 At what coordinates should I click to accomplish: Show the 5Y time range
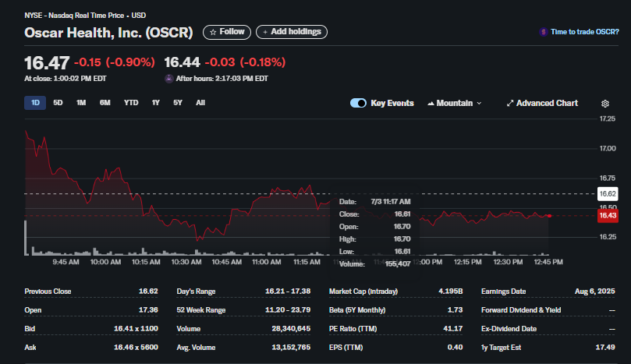tap(178, 103)
